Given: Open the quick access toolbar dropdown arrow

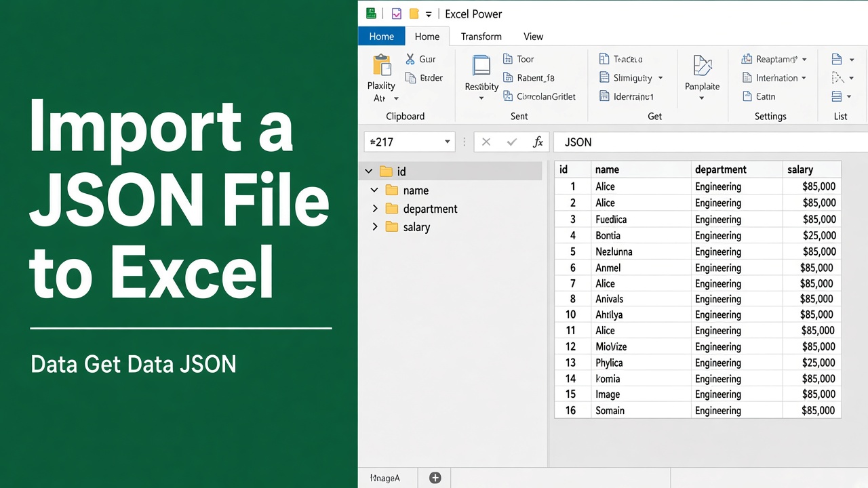Looking at the screenshot, I should [x=429, y=14].
